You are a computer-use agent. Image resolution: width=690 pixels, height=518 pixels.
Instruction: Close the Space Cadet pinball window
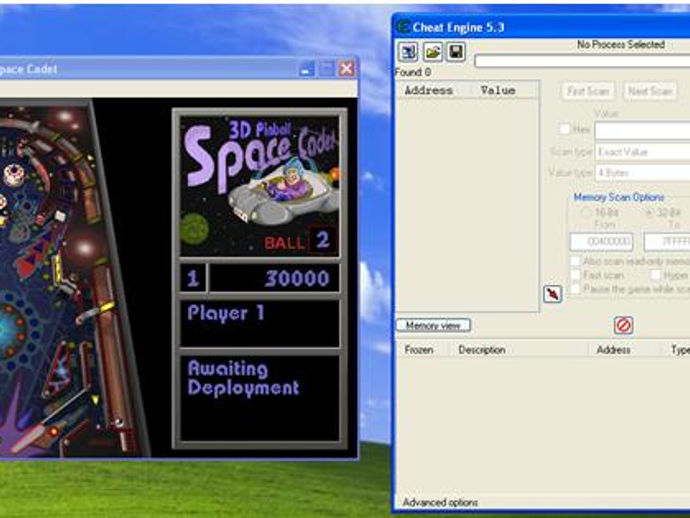(x=346, y=69)
